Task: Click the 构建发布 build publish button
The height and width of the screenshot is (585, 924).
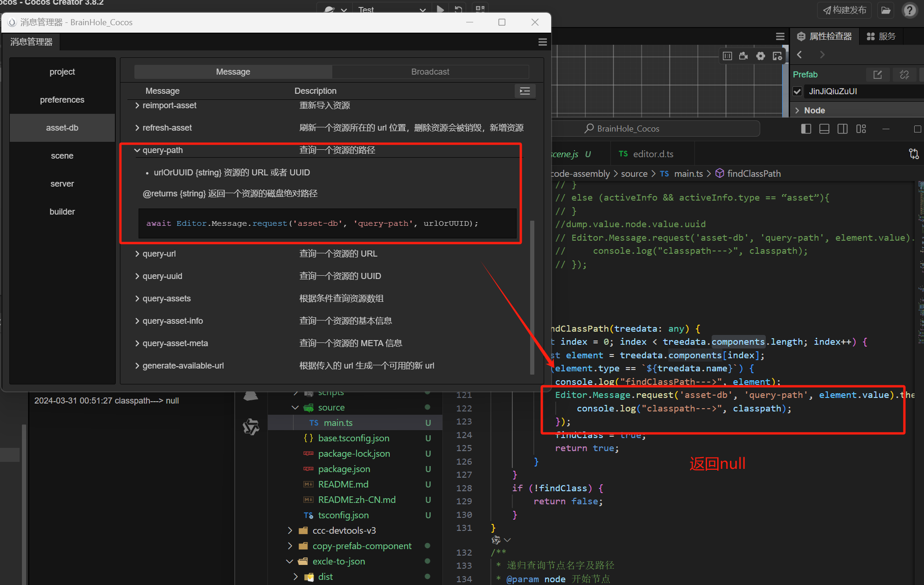Action: point(845,10)
